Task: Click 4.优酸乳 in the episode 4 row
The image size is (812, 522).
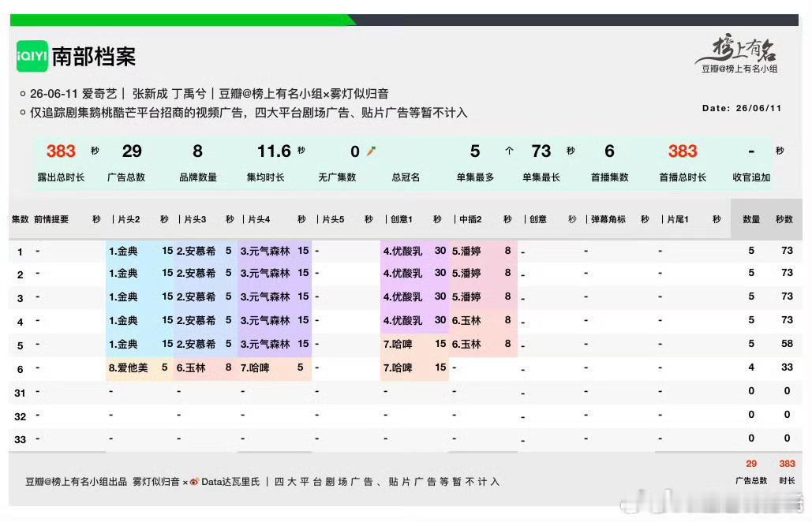Action: (403, 321)
